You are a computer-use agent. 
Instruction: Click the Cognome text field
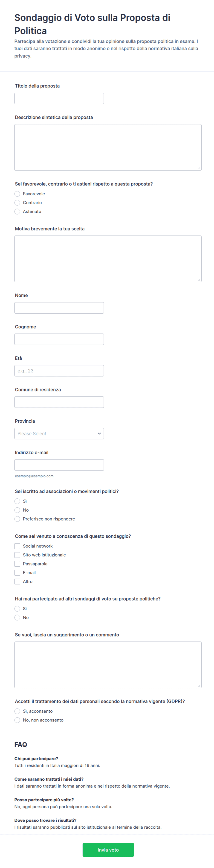pos(59,339)
